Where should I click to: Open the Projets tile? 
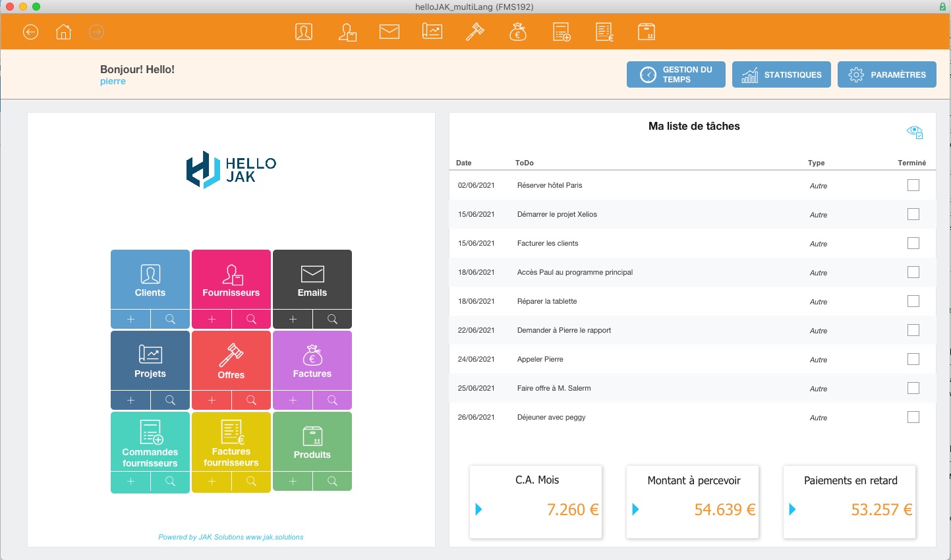(150, 360)
